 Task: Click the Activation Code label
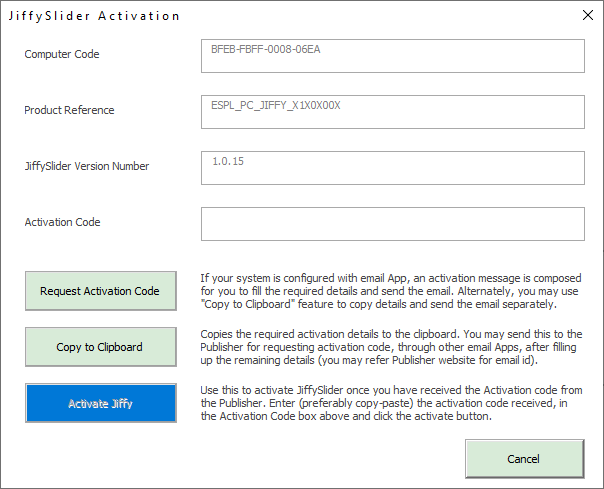tap(62, 222)
